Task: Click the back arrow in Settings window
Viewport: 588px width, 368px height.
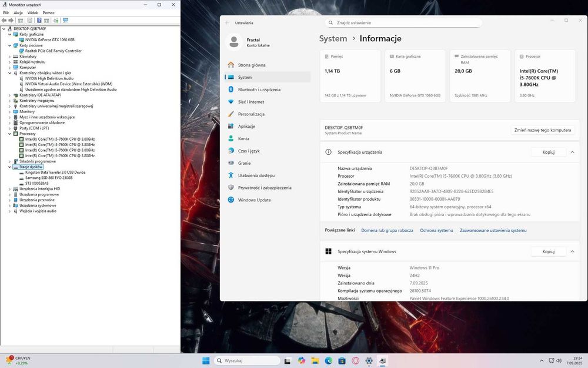Action: click(x=227, y=23)
